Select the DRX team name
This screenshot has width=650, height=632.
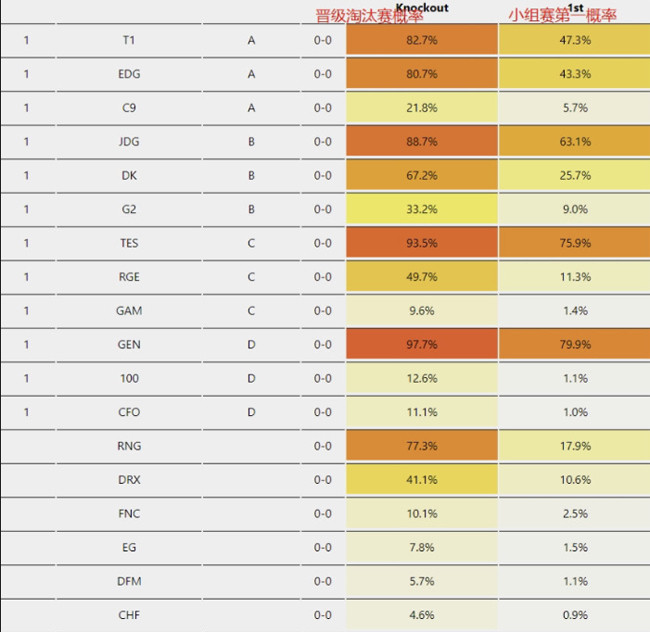[x=129, y=480]
